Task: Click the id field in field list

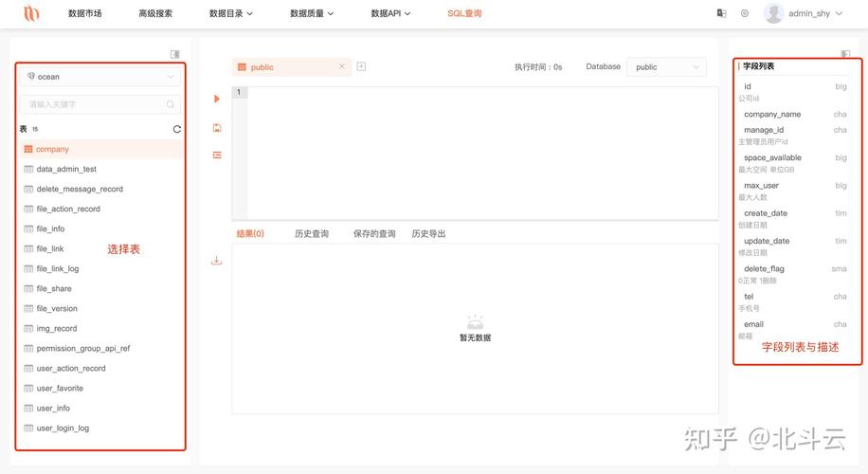Action: (748, 86)
